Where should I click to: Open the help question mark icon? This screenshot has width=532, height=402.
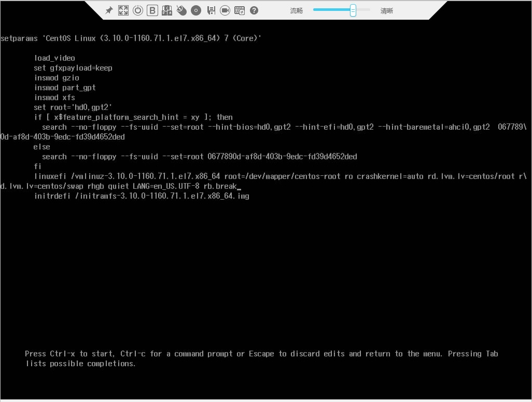254,10
